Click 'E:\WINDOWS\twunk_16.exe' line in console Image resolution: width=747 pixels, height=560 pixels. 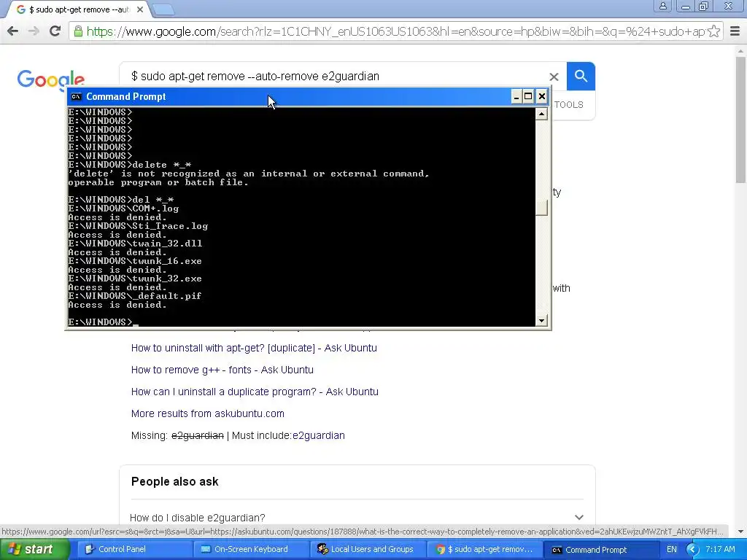pyautogui.click(x=135, y=261)
